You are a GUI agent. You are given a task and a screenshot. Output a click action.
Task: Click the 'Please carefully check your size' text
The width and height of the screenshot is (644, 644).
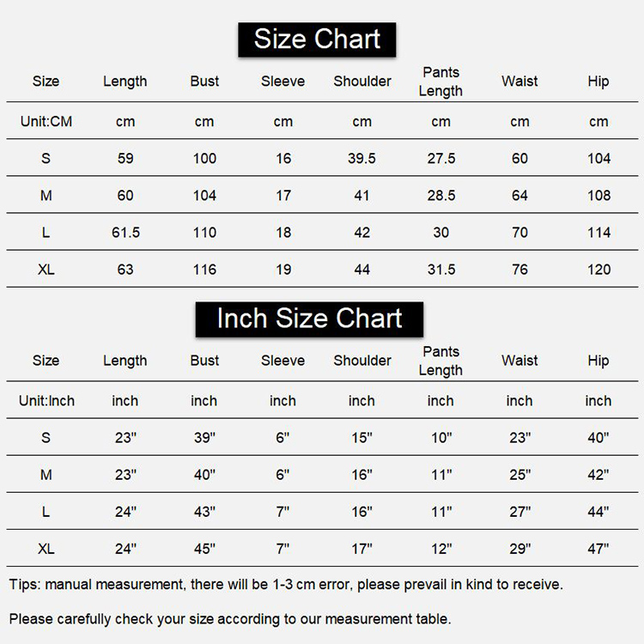point(230,619)
